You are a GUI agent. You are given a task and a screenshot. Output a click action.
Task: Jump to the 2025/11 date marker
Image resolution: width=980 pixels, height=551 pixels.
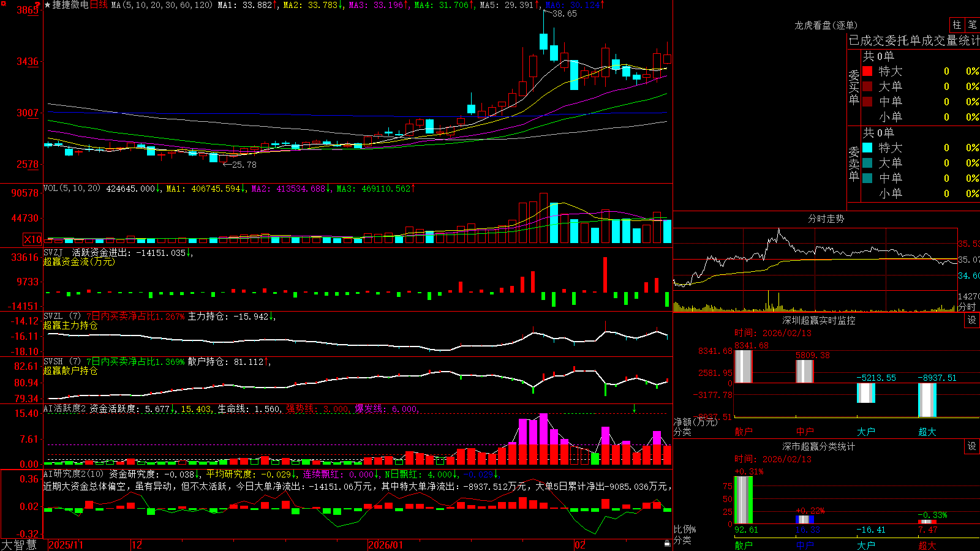tap(66, 545)
